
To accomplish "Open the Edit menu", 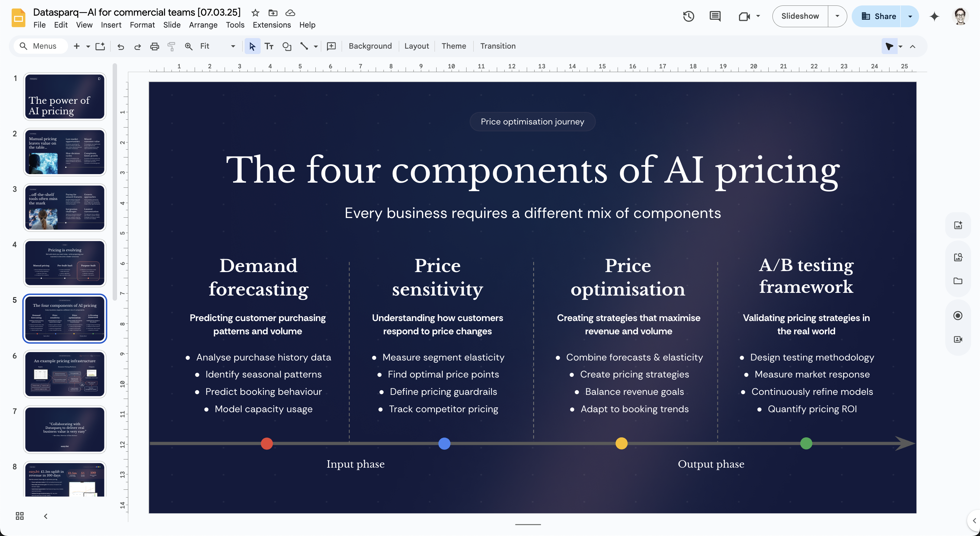I will pyautogui.click(x=61, y=25).
